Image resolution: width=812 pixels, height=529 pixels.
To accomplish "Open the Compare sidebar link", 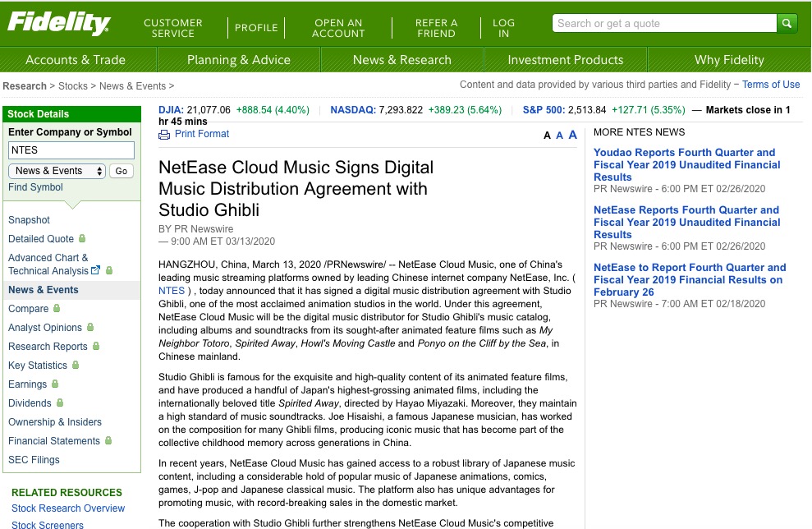I will (x=29, y=308).
